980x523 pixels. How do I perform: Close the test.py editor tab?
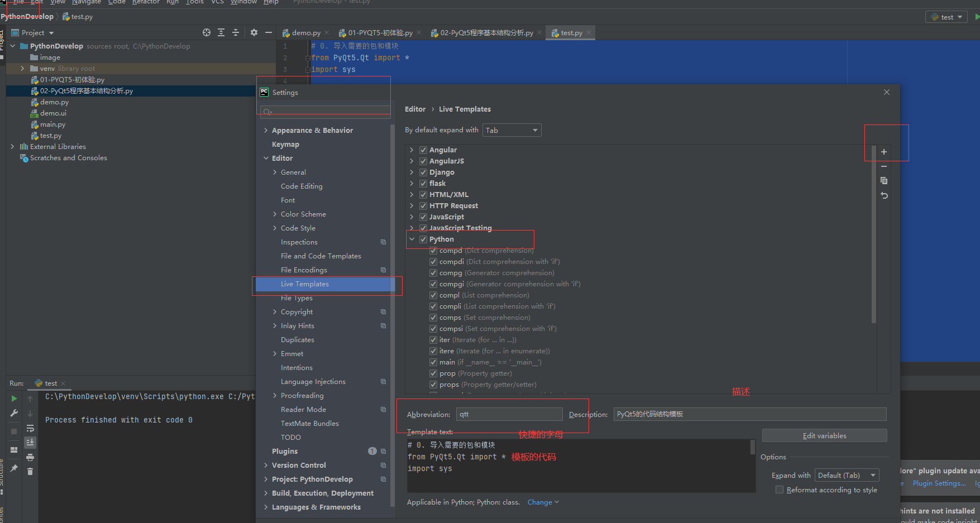(x=589, y=32)
